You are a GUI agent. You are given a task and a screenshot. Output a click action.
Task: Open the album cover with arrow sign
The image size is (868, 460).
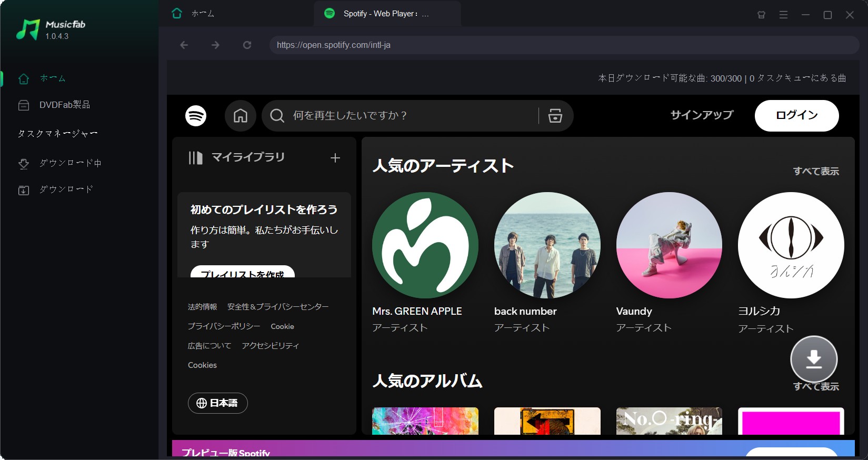[547, 421]
